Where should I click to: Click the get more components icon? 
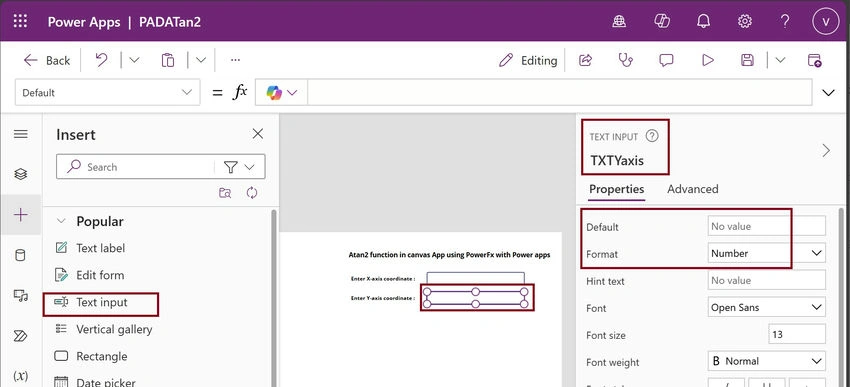click(225, 193)
